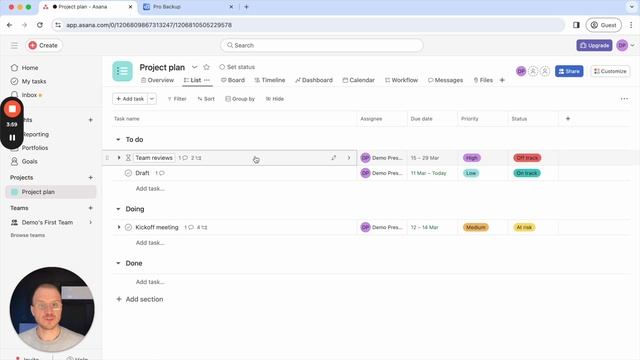Switch to the Overview tab
The image size is (640, 360).
tap(158, 80)
